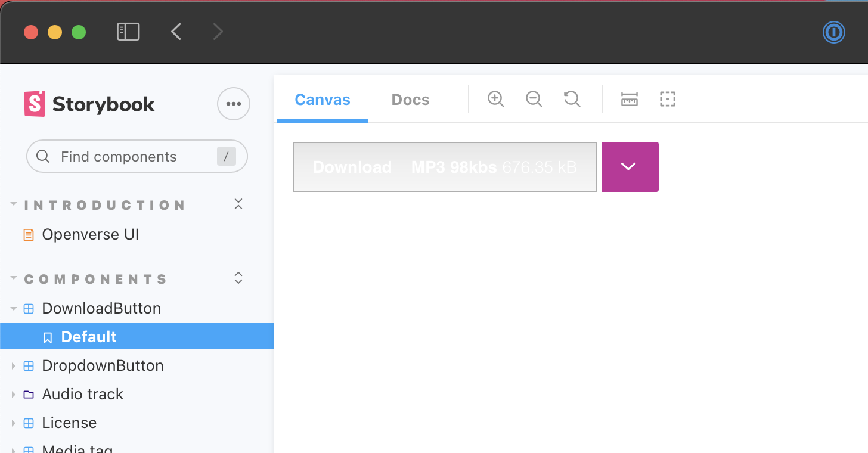Select the DropdownButton component
868x453 pixels.
[103, 365]
